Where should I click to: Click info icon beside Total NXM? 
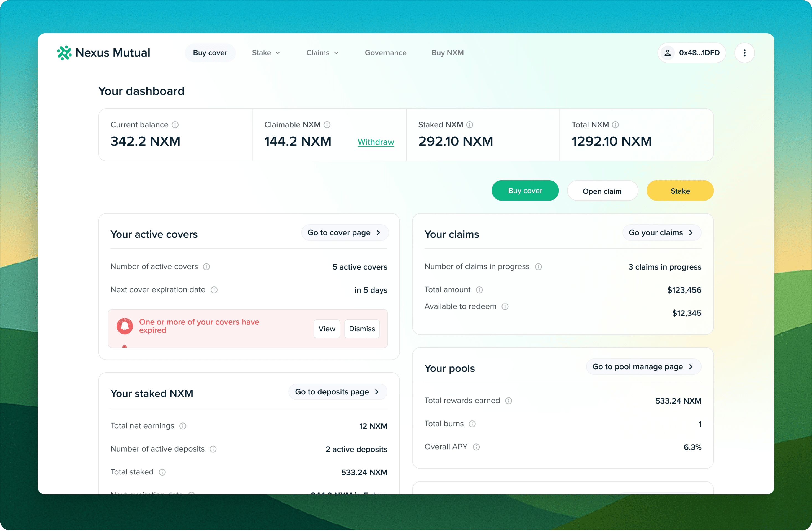tap(615, 125)
